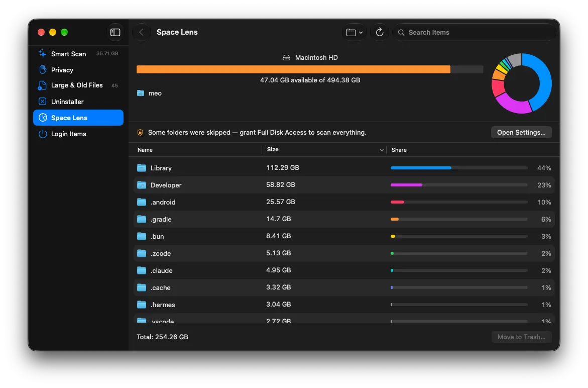Go to the Uninstaller section
The height and width of the screenshot is (388, 588).
[x=78, y=102]
